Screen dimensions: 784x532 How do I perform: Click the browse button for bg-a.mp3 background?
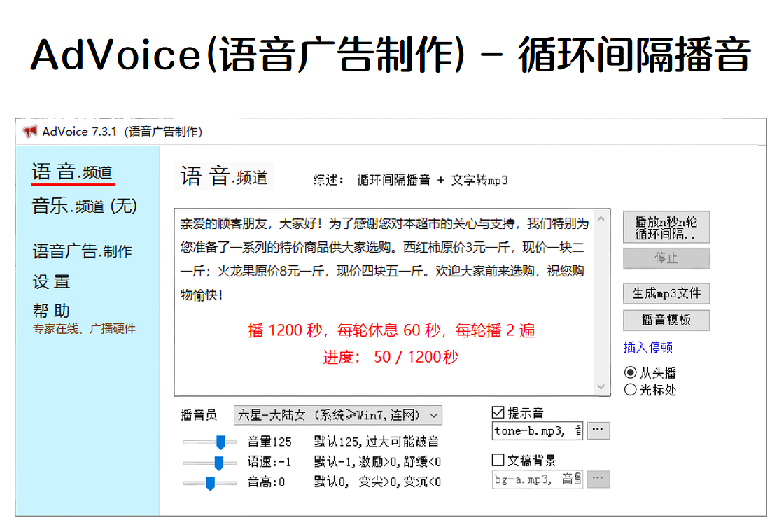click(x=598, y=479)
